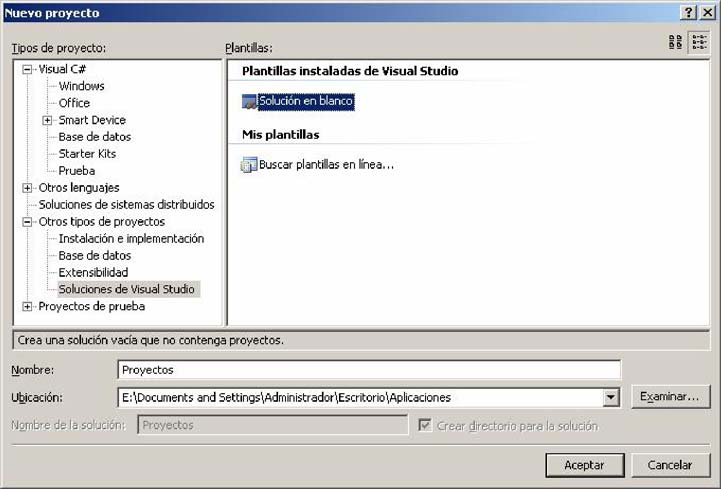Select Otros tipos de proyectos item

click(x=102, y=222)
